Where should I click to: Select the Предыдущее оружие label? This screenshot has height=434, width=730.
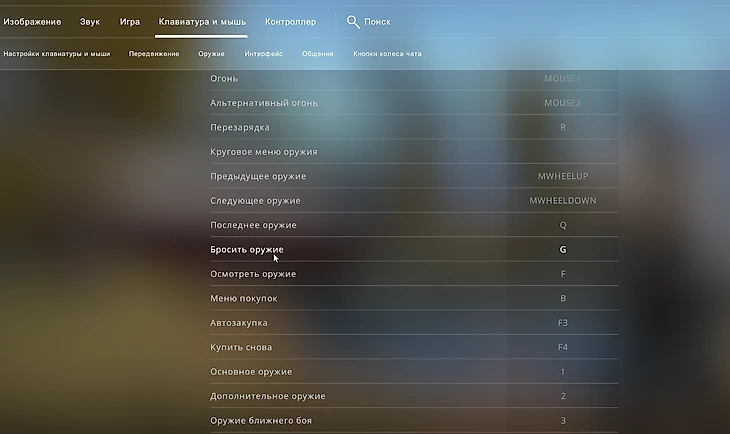point(258,176)
